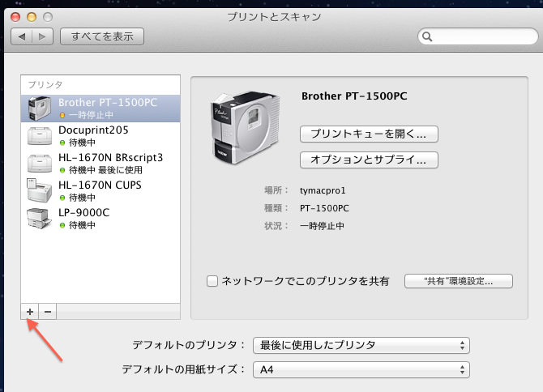Open オプションとサプライ settings
Image resolution: width=543 pixels, height=392 pixels.
[x=369, y=160]
